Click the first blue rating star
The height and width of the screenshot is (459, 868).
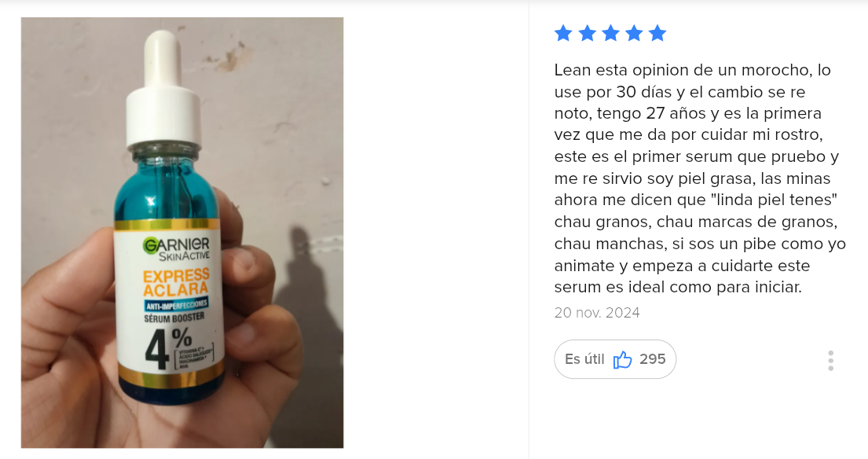point(563,33)
